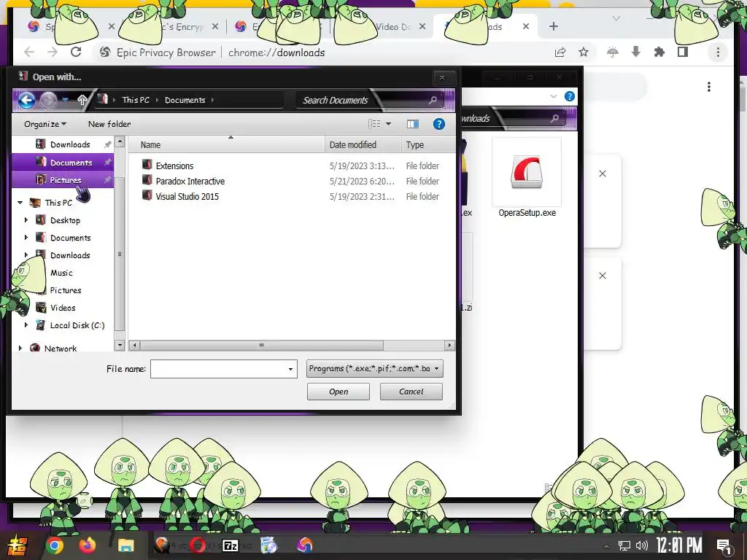Viewport: 747px width, 560px height.
Task: Expand the Network tree node
Action: pyautogui.click(x=20, y=348)
